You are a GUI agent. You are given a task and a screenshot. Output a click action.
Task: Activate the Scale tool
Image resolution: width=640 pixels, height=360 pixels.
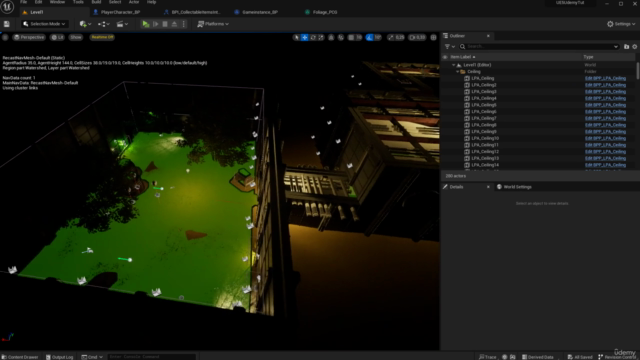click(321, 38)
